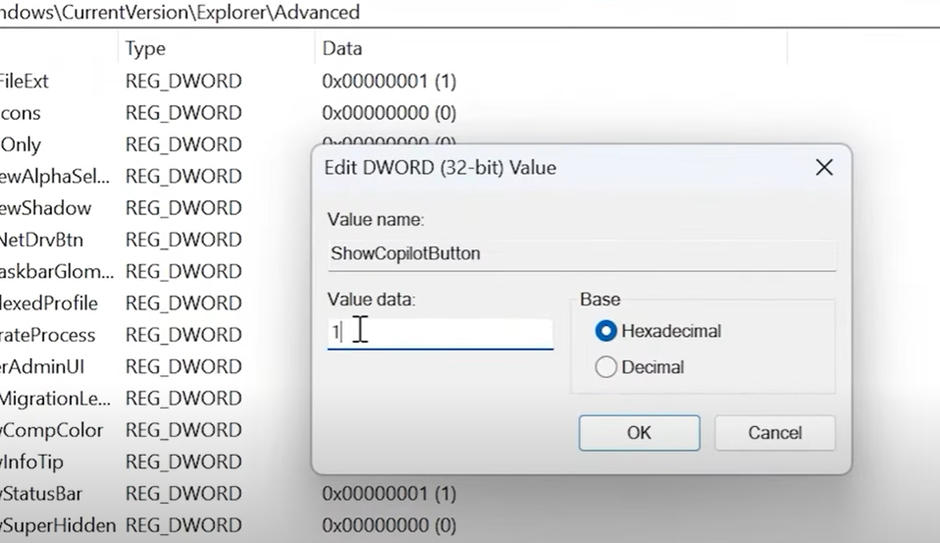Click StatusBar data value 0x00000001 (1)
Viewport: 940px width, 543px height.
click(x=389, y=494)
